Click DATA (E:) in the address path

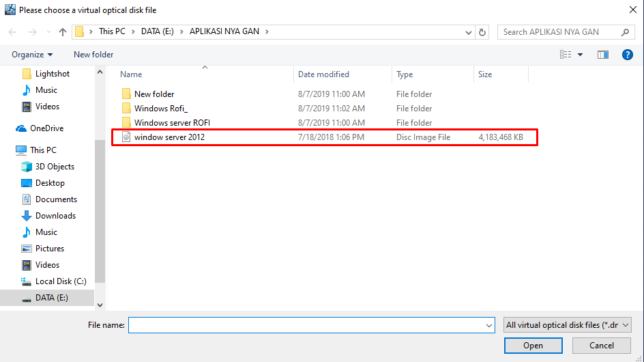pyautogui.click(x=158, y=31)
